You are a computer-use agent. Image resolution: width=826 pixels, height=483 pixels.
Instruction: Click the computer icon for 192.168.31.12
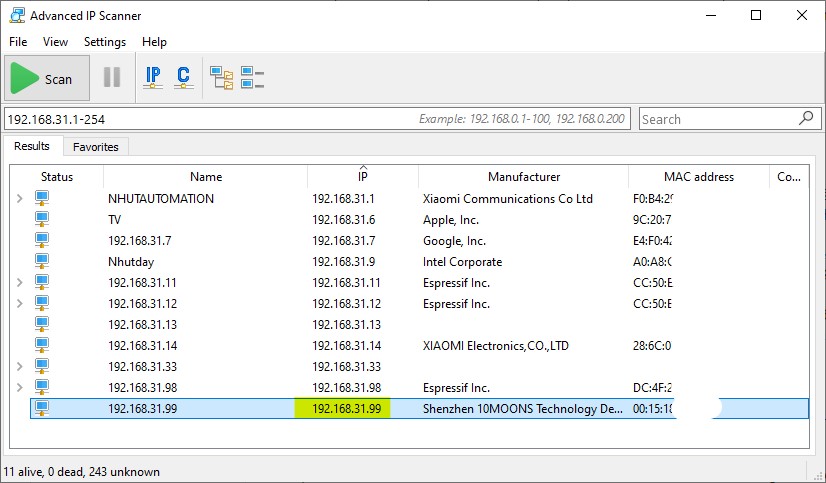(x=42, y=303)
